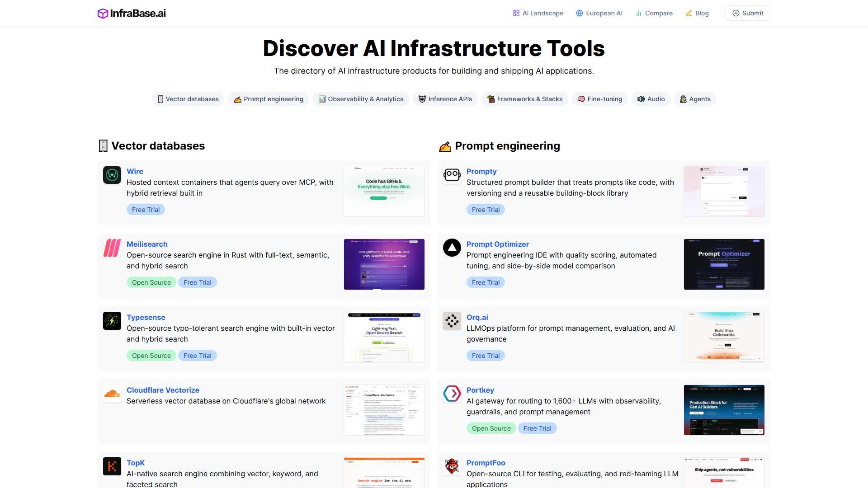Click the TopK logo icon

coord(112,466)
